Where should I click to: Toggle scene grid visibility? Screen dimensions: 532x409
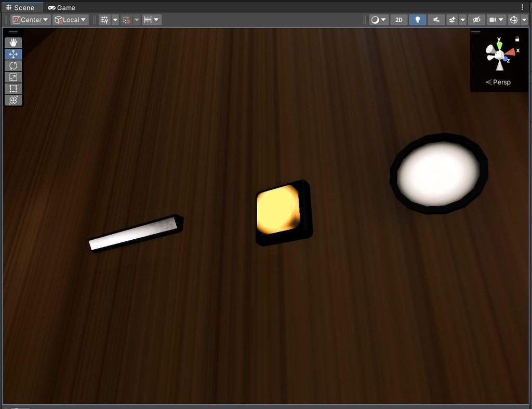(x=105, y=20)
